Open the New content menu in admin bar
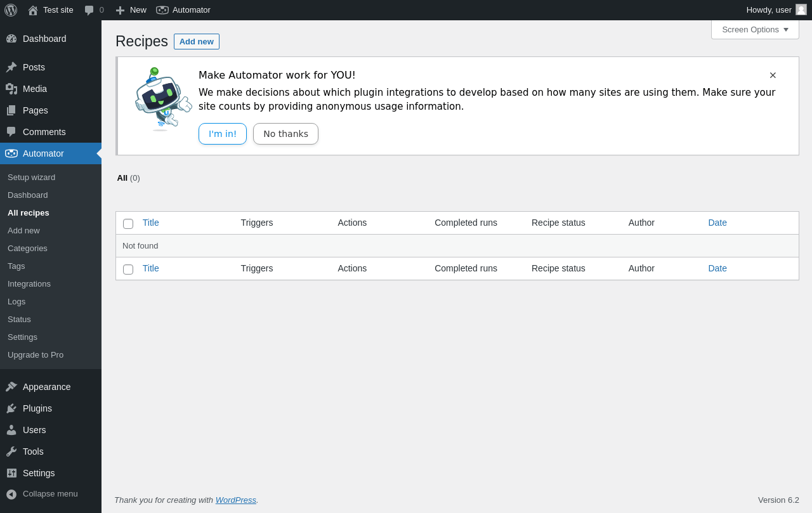This screenshot has height=513, width=812. click(131, 10)
